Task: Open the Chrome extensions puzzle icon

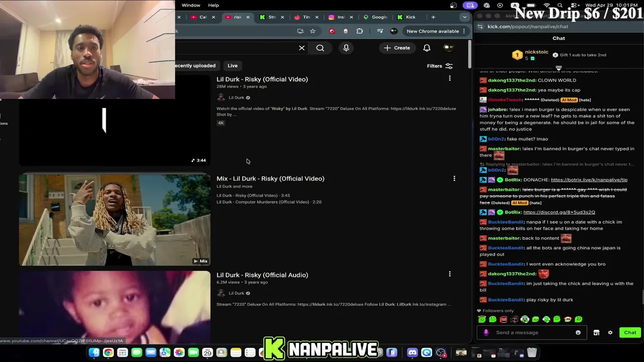Action: (x=359, y=31)
